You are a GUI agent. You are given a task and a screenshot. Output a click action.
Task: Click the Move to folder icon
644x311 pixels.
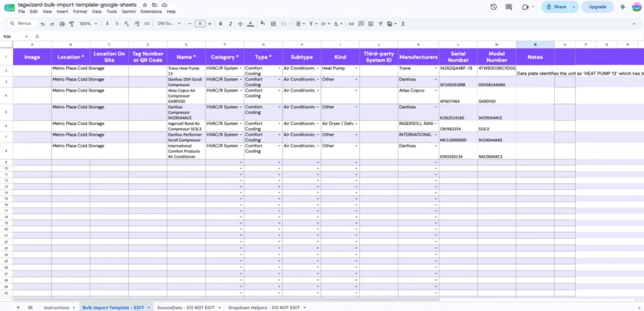pos(155,5)
